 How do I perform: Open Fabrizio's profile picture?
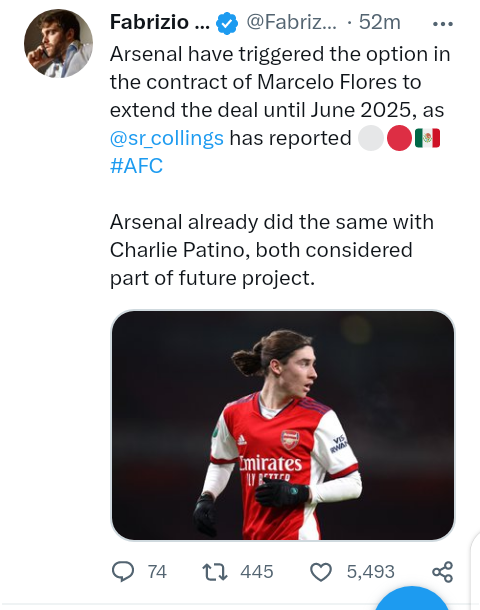click(x=58, y=44)
